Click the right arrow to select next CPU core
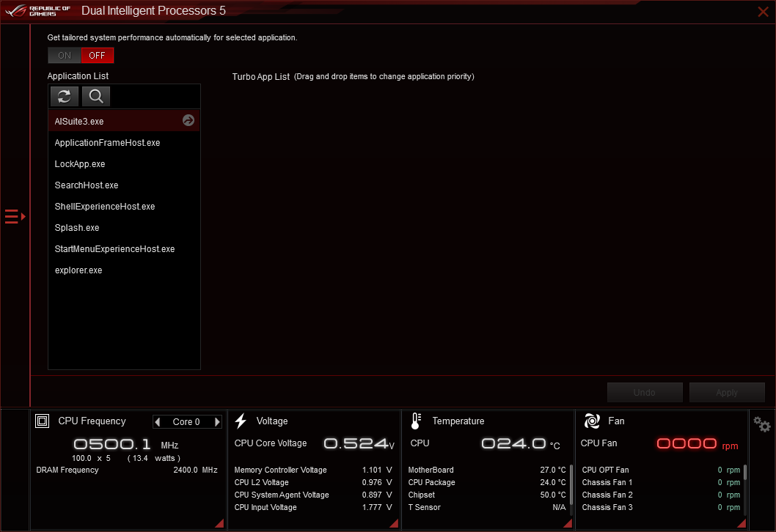The width and height of the screenshot is (776, 532). pos(217,421)
